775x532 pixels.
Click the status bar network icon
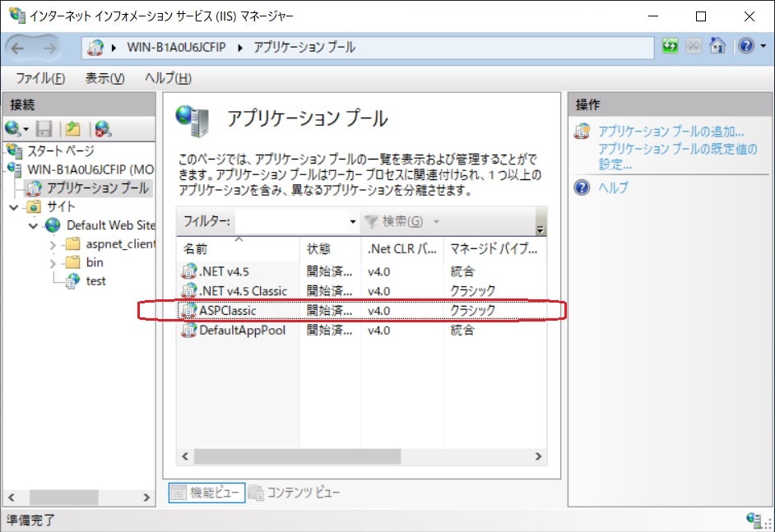click(755, 520)
